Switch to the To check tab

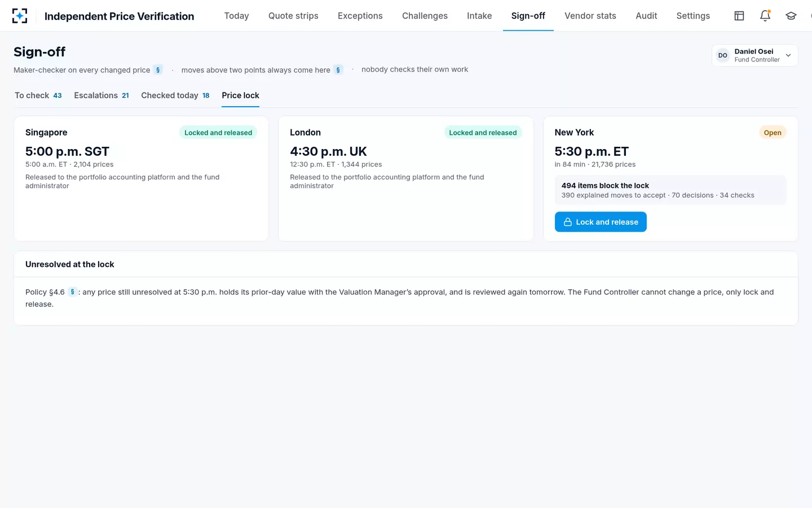click(x=38, y=95)
